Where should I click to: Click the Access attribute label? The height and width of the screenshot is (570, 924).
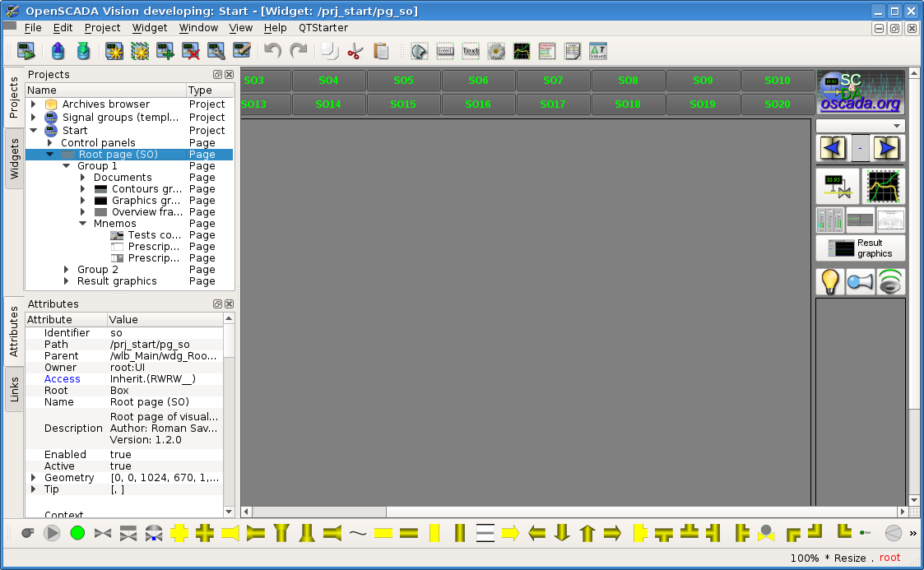pyautogui.click(x=62, y=379)
